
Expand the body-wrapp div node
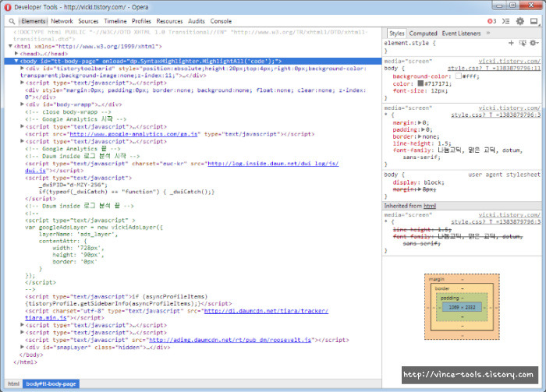(x=22, y=104)
